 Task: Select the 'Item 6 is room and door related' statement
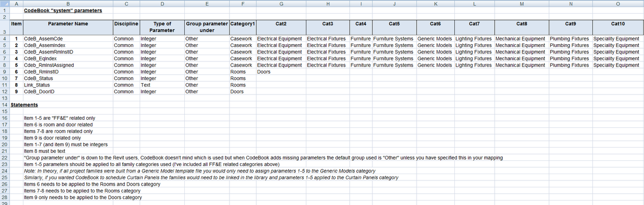tap(58, 125)
